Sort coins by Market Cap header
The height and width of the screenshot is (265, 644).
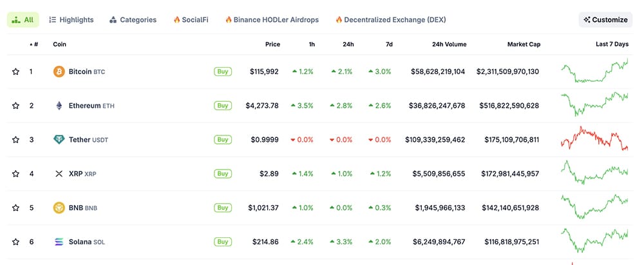523,44
